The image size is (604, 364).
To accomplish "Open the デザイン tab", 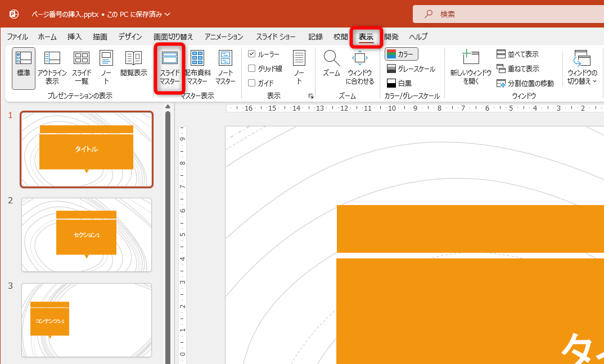I will pos(130,37).
